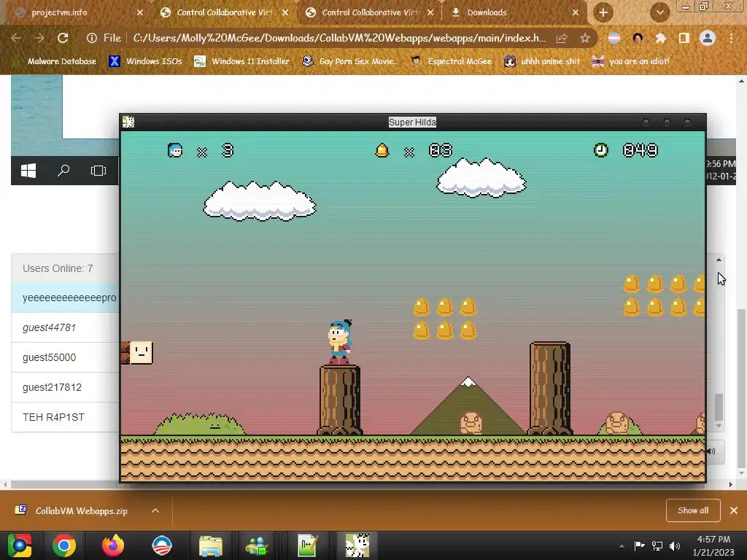Click the file info icon in address bar

point(92,38)
